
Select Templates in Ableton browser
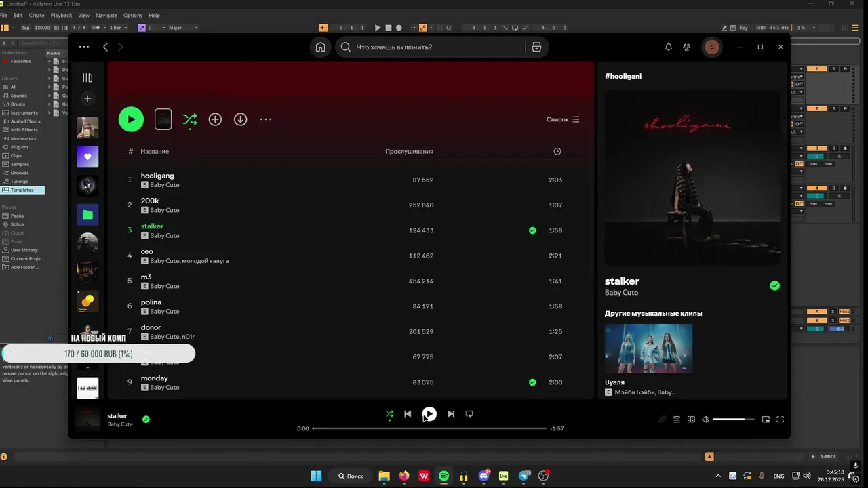22,190
